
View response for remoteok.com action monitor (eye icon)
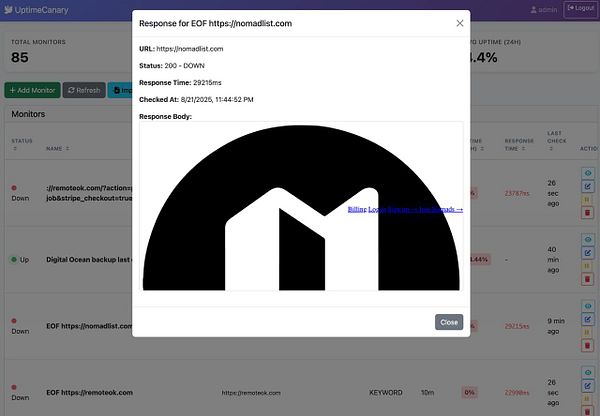tap(588, 173)
